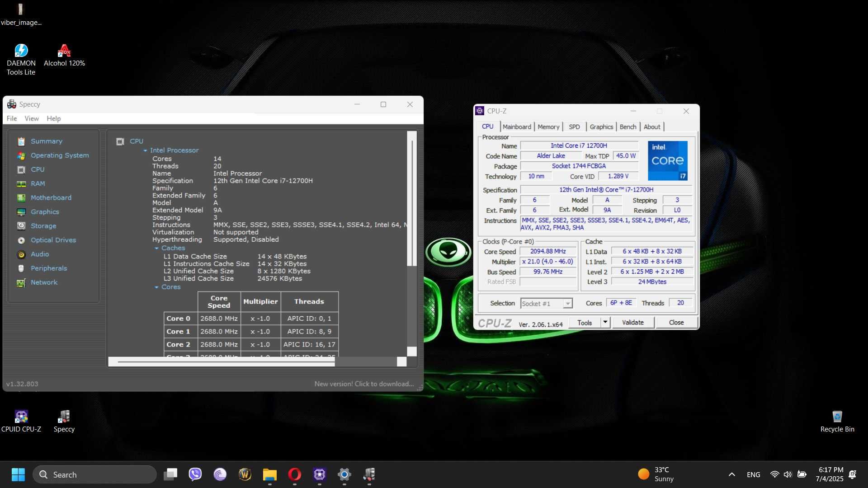Click the CPU chip icon in sidebar
The width and height of the screenshot is (868, 488).
tap(21, 169)
